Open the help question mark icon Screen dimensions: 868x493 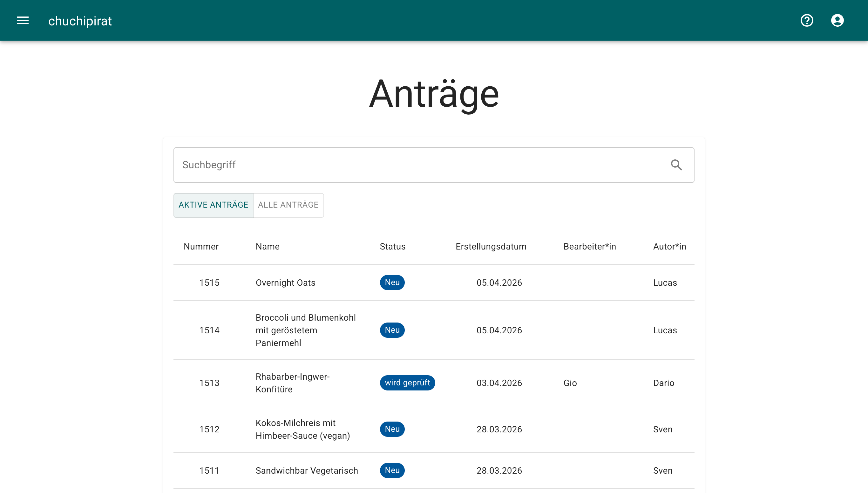point(807,21)
